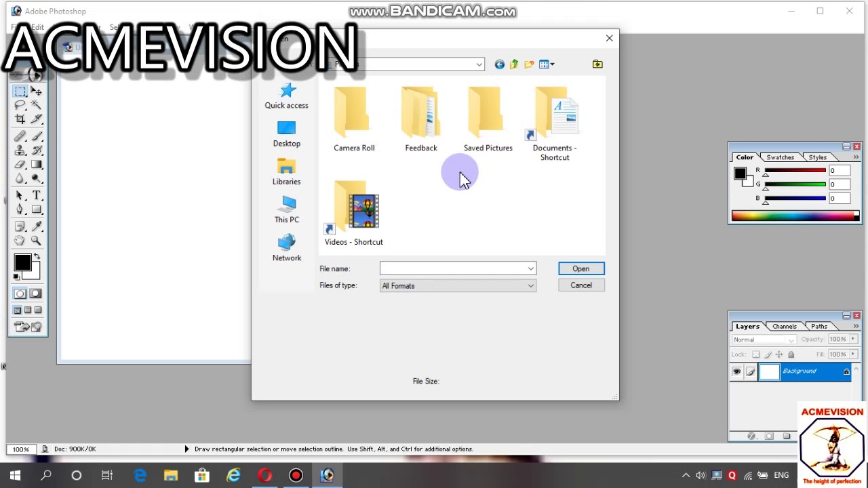868x488 pixels.
Task: Go back in Open dialog
Action: click(500, 64)
